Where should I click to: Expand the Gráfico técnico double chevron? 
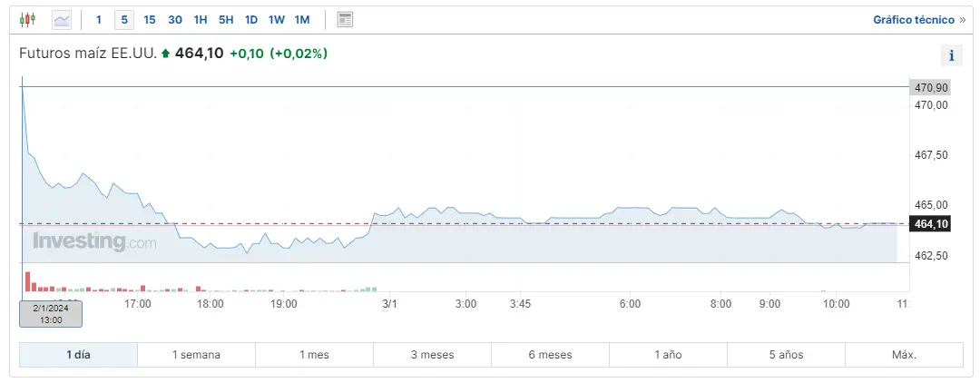click(963, 19)
